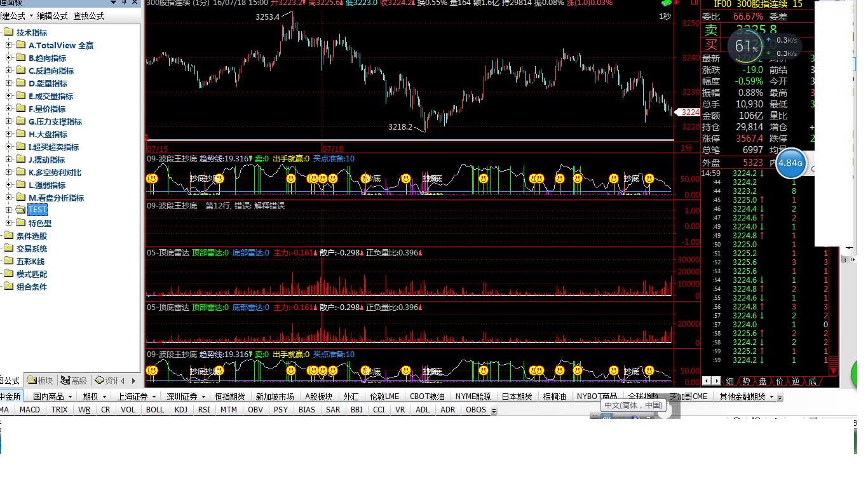The width and height of the screenshot is (868, 488).
Task: Click the blue 4.84G floating ball
Action: tap(790, 163)
